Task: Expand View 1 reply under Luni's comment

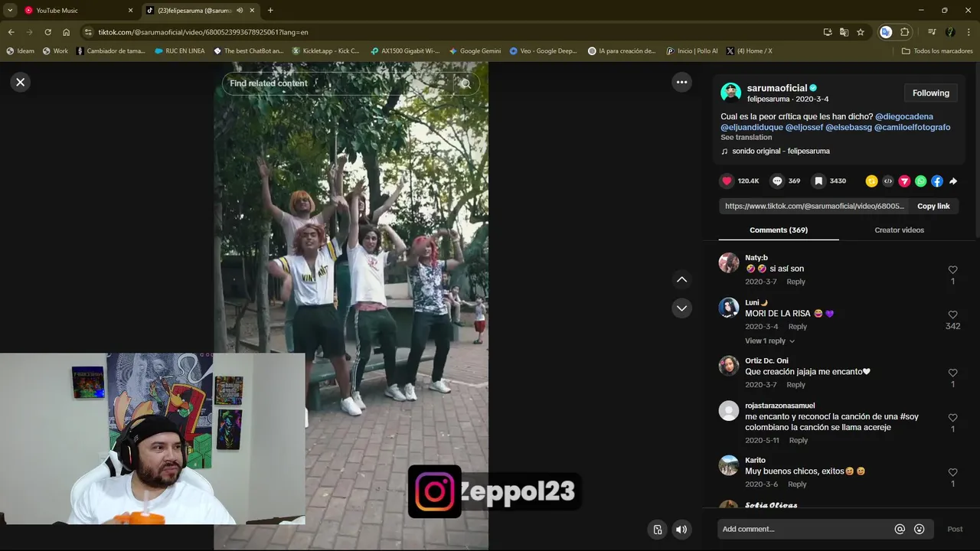Action: click(x=769, y=341)
